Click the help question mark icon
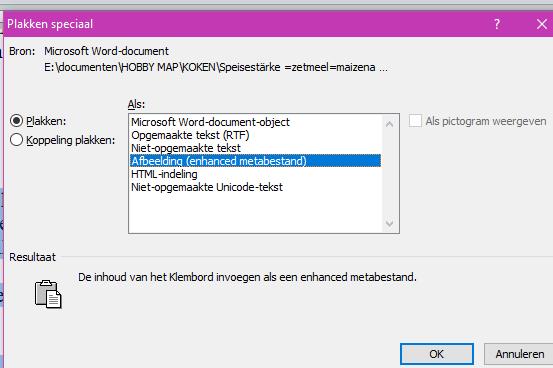553x368 pixels. pos(497,24)
